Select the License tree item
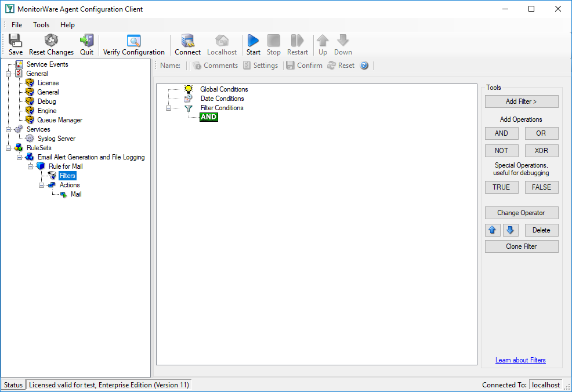The width and height of the screenshot is (572, 392). (48, 83)
